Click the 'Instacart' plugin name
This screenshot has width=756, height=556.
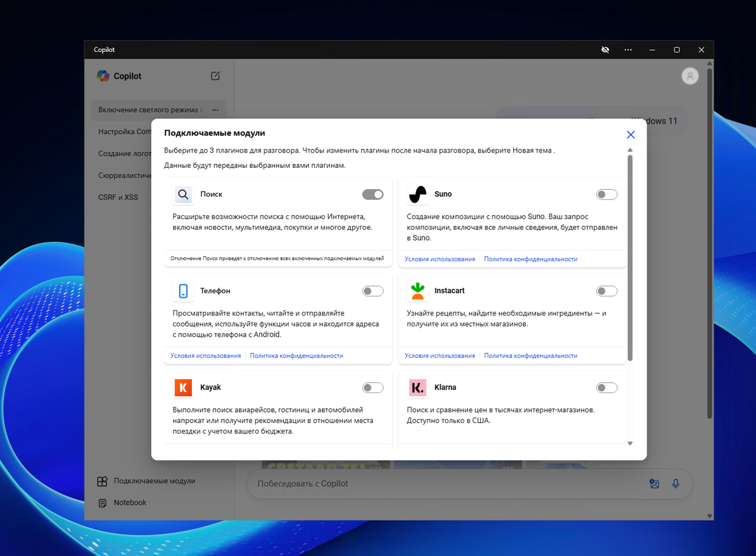click(450, 291)
